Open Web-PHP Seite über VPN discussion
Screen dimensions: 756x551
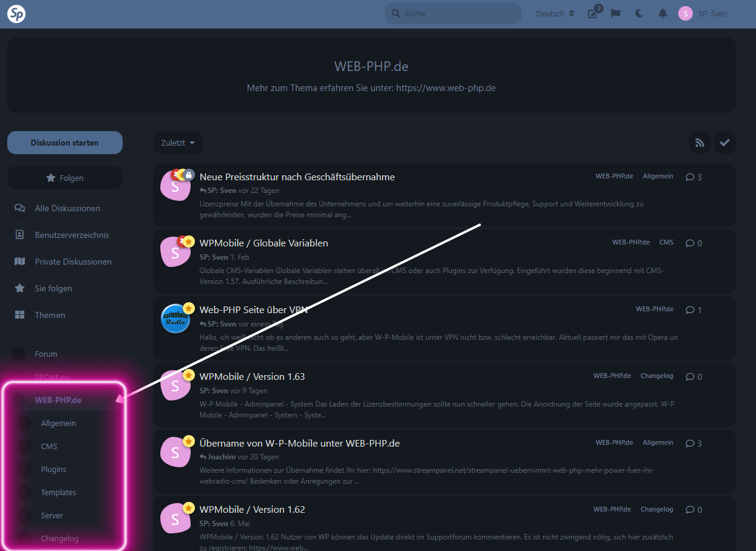[x=254, y=309]
